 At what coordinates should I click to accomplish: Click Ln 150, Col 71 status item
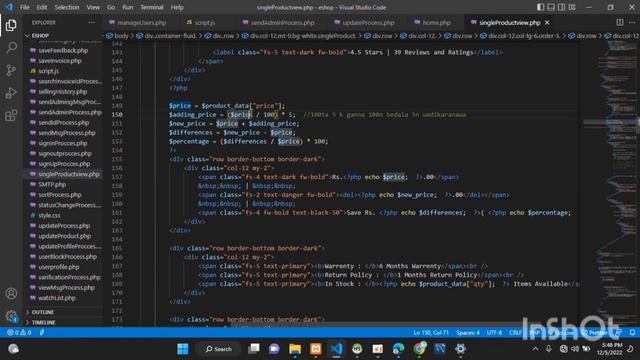click(x=431, y=333)
